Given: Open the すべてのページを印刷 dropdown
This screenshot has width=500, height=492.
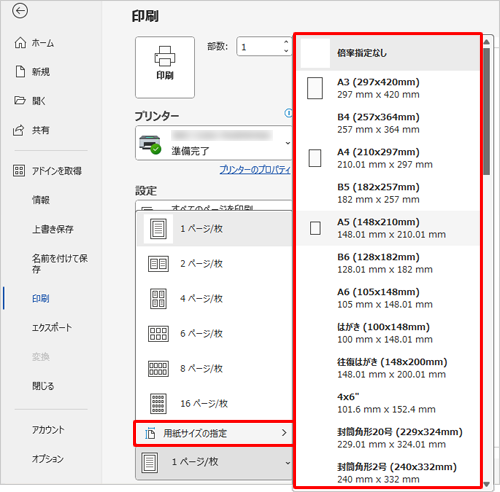Looking at the screenshot, I should pos(214,205).
